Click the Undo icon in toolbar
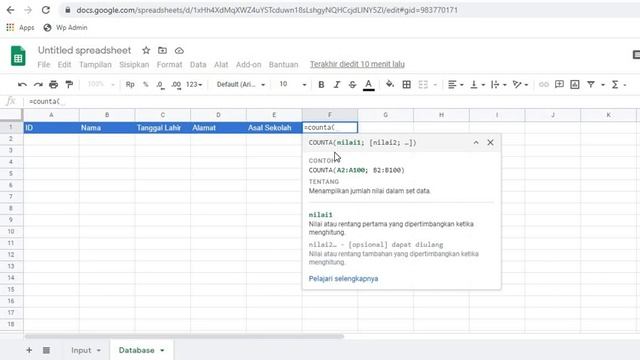Screen dimensions: 640x360 (x=22, y=84)
